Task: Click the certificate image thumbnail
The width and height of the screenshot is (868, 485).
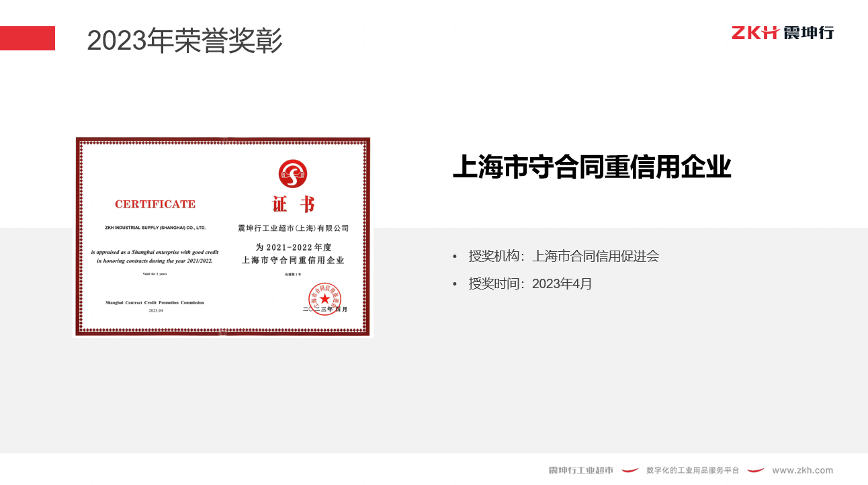Action: coord(222,236)
